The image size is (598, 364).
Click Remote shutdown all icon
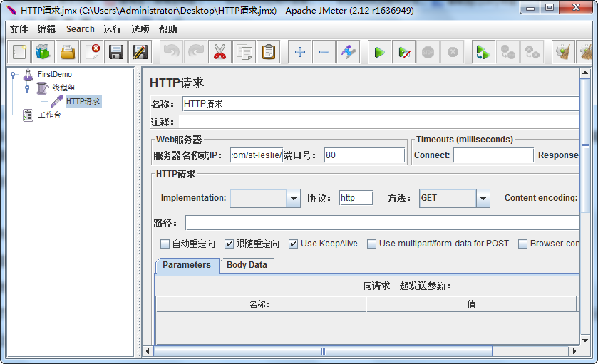pyautogui.click(x=532, y=52)
